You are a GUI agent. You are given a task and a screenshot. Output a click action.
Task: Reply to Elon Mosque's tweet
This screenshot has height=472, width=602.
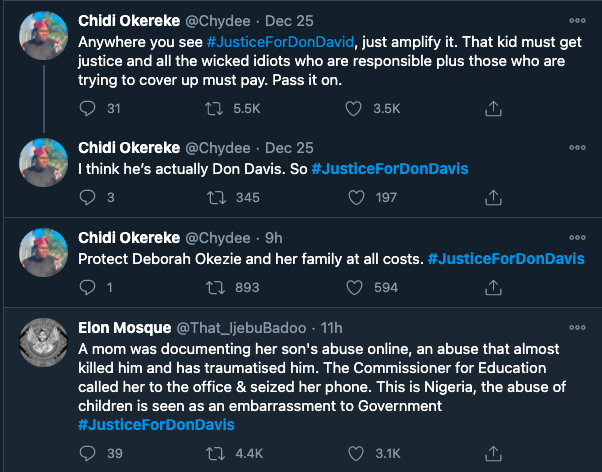tap(87, 455)
